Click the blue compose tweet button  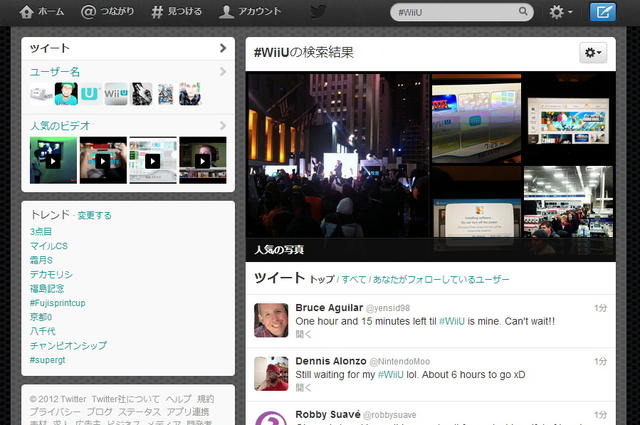[x=602, y=12]
